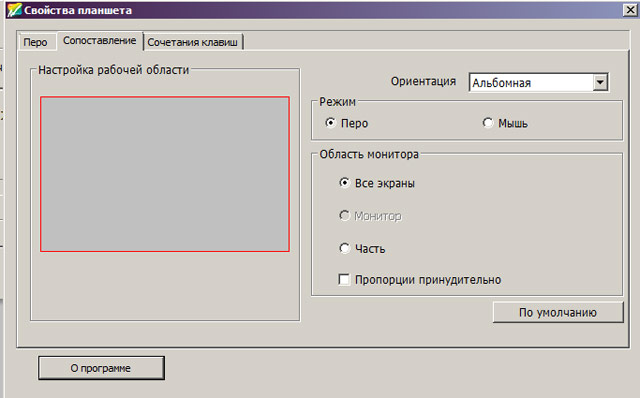This screenshot has width=640, height=398.
Task: Open the Сочетания клавиш tab
Action: click(193, 42)
